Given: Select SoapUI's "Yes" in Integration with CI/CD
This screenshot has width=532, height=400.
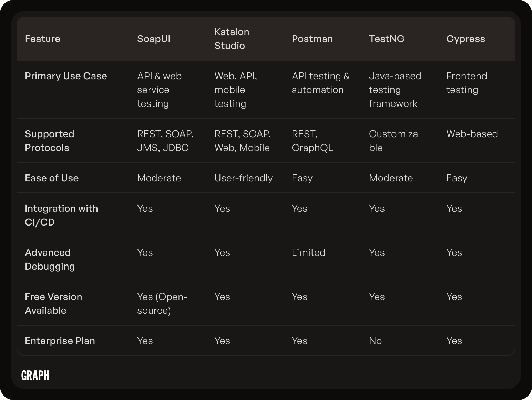Looking at the screenshot, I should coord(145,208).
